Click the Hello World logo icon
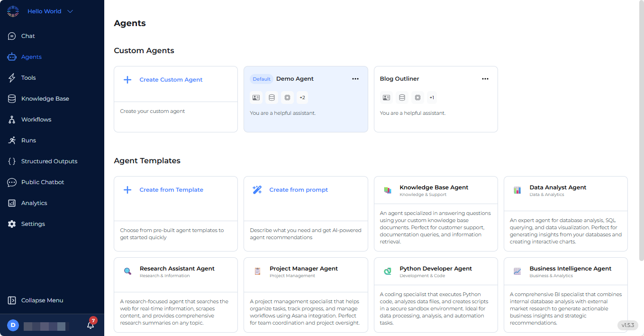Image resolution: width=644 pixels, height=336 pixels. [13, 11]
